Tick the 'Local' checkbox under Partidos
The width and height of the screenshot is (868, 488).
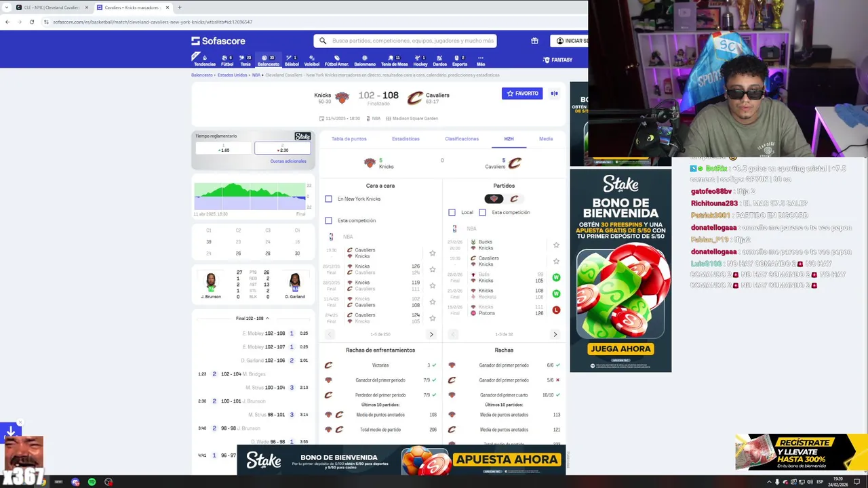[452, 212]
